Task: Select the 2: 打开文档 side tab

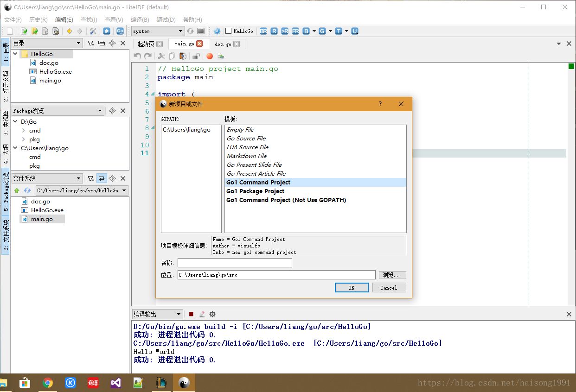Action: coord(5,86)
